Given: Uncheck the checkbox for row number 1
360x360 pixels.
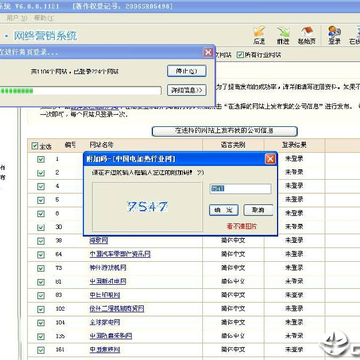Looking at the screenshot, I should click(41, 159).
